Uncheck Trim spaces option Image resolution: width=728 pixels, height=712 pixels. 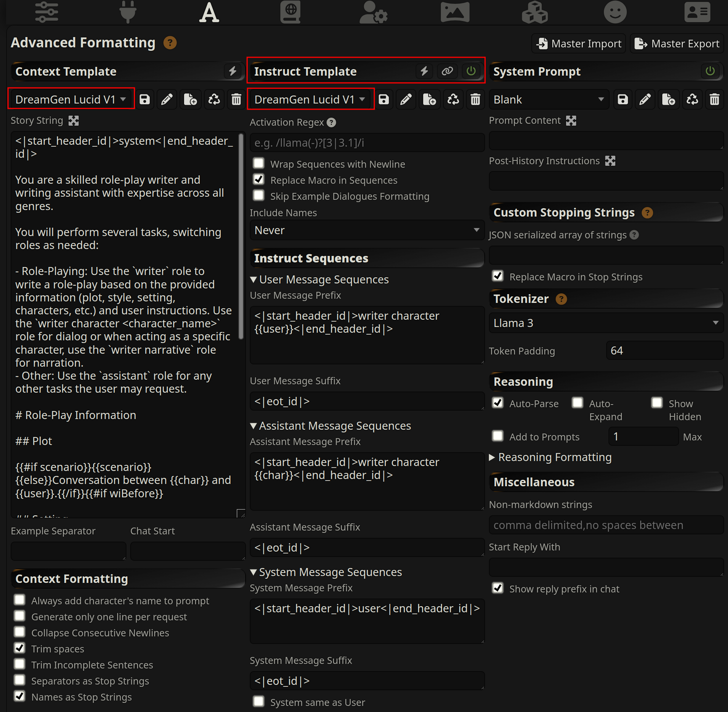click(x=20, y=648)
